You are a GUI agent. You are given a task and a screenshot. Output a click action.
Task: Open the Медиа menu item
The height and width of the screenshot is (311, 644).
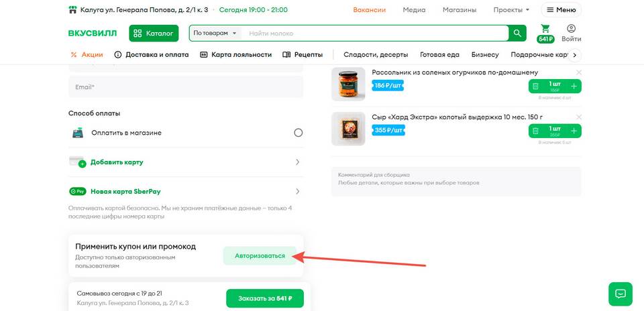point(414,10)
